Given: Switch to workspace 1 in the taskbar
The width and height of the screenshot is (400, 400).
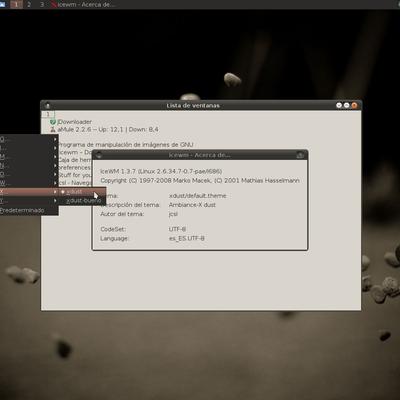Looking at the screenshot, I should [16, 4].
